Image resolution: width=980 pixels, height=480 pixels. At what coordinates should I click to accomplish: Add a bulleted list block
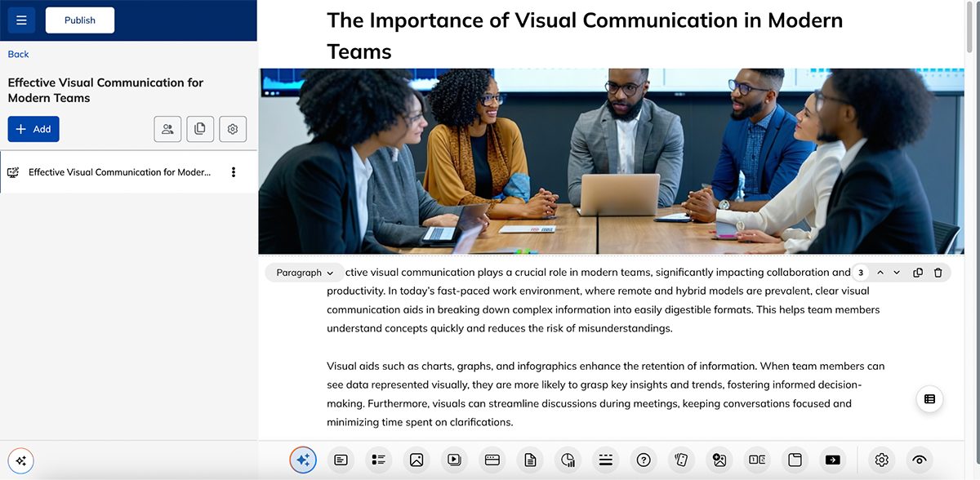pos(378,460)
